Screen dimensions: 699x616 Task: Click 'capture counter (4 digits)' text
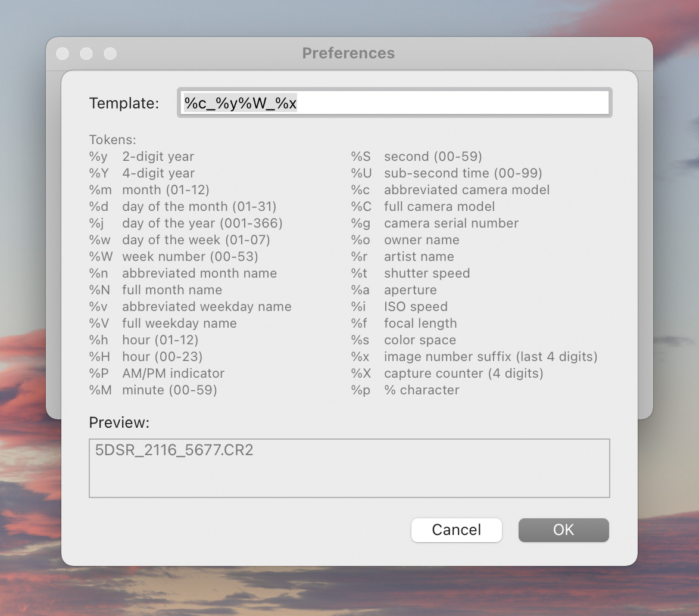464,374
